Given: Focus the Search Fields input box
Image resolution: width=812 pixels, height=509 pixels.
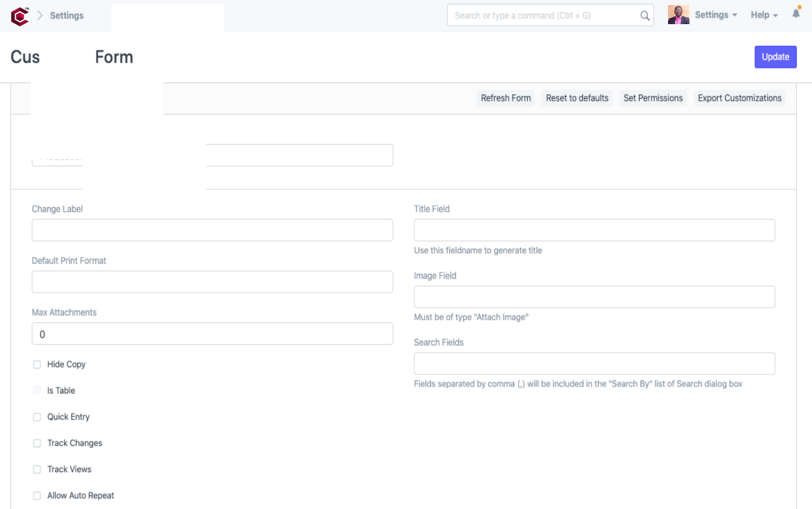Looking at the screenshot, I should click(594, 364).
